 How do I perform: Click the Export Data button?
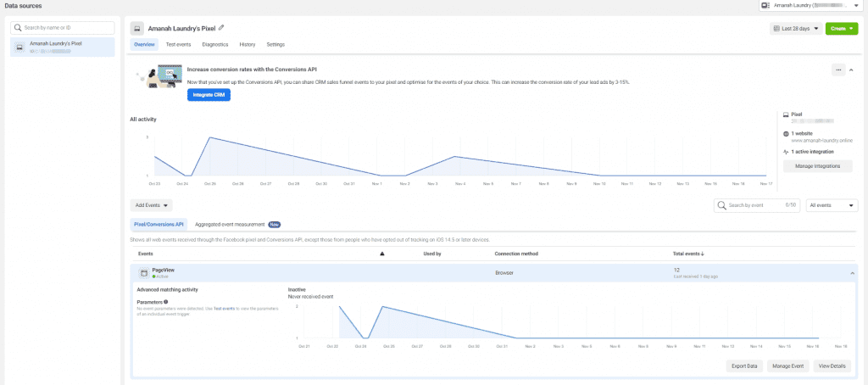click(x=744, y=366)
